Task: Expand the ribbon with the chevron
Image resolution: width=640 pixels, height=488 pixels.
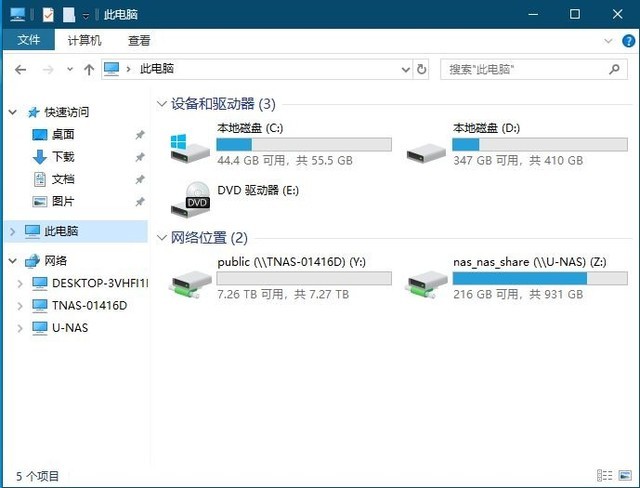Action: click(608, 40)
